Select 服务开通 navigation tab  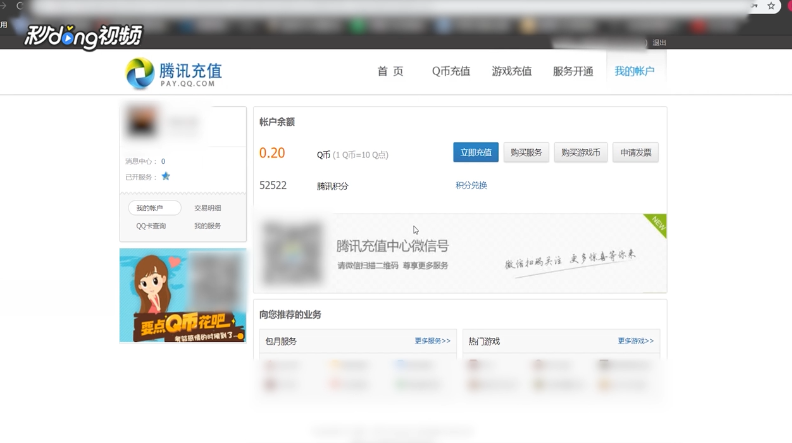coord(573,71)
